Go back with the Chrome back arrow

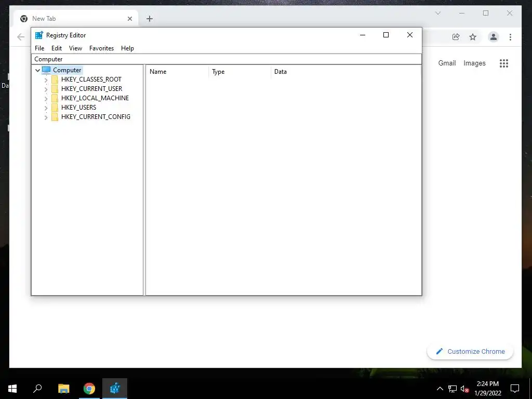point(21,37)
